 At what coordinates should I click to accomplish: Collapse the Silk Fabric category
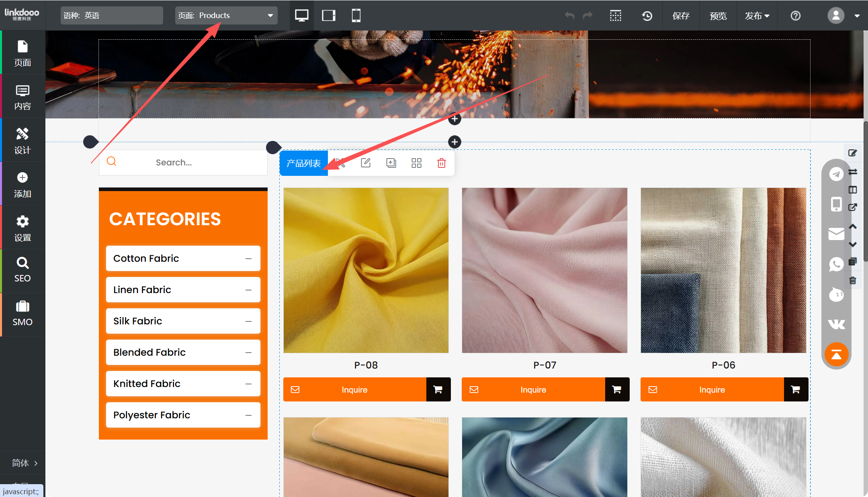coord(248,321)
